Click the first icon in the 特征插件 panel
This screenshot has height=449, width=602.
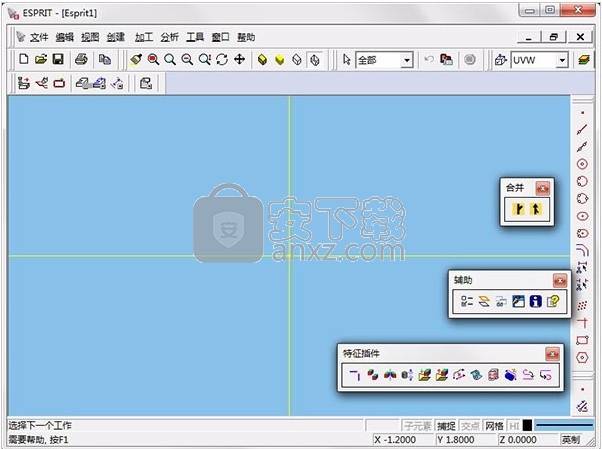(355, 374)
